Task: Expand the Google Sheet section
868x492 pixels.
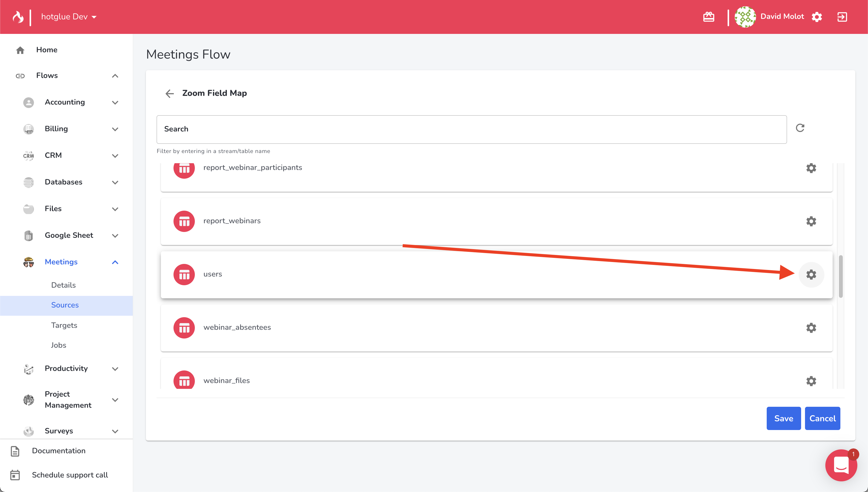Action: coord(115,236)
